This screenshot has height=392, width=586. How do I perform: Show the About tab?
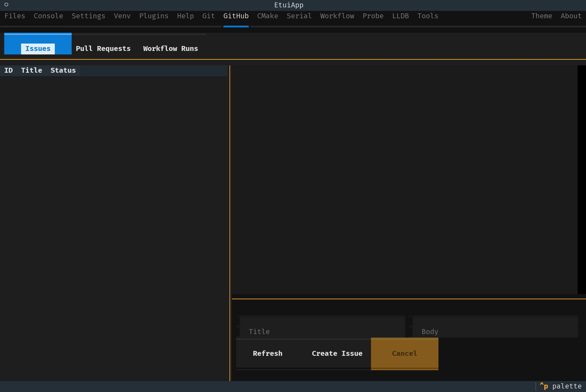point(571,16)
